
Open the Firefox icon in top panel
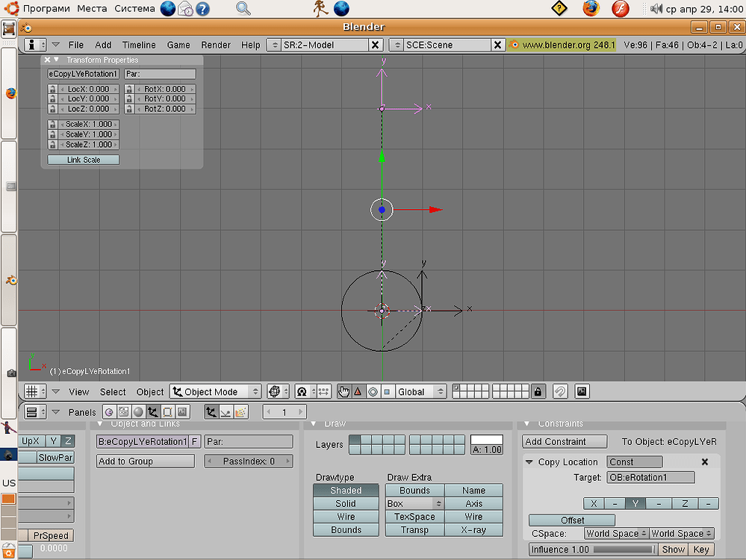pyautogui.click(x=591, y=8)
